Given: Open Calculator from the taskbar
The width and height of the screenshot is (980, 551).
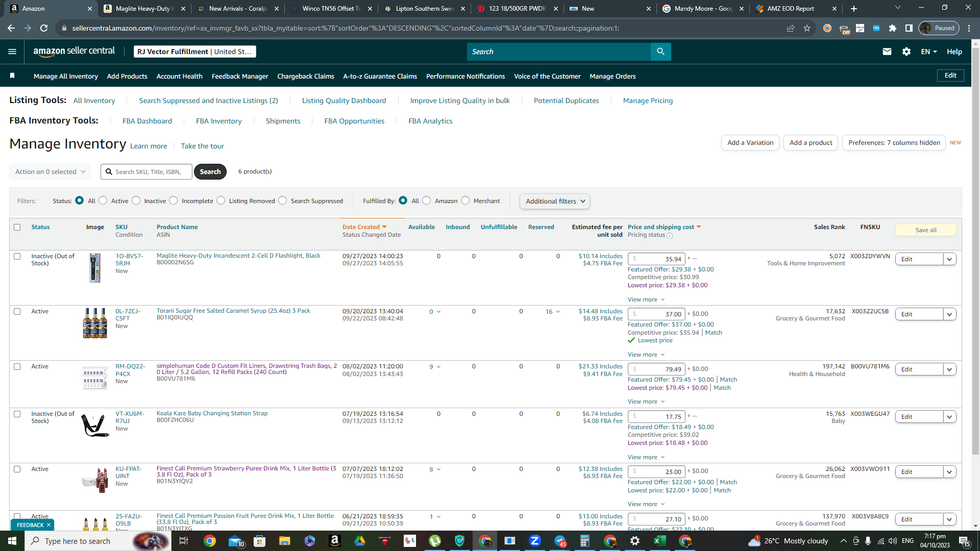Looking at the screenshot, I should [x=585, y=541].
